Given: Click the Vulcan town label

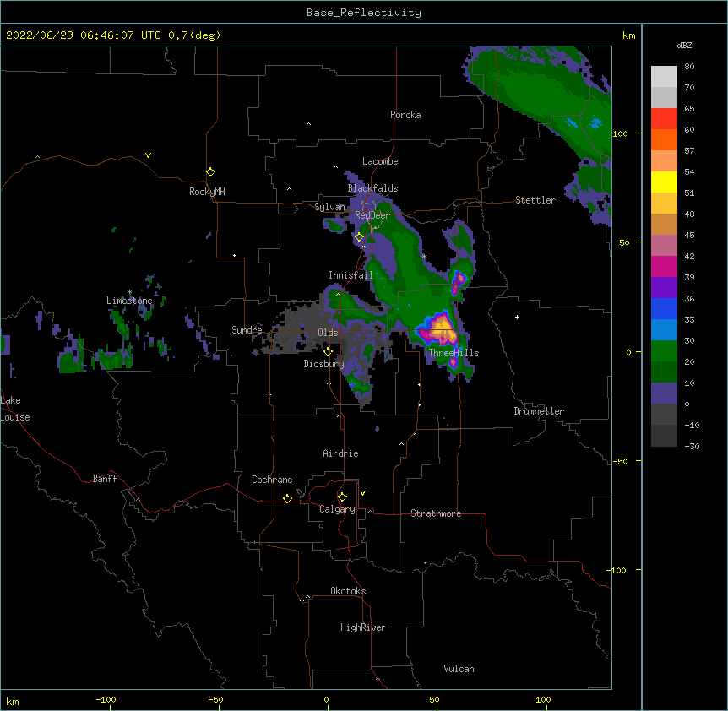Looking at the screenshot, I should pyautogui.click(x=459, y=669).
